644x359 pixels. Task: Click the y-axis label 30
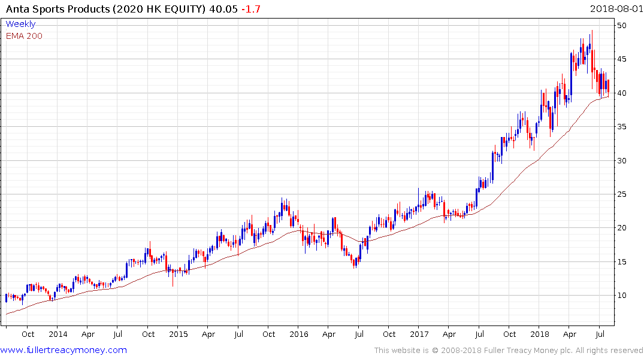tap(621, 160)
